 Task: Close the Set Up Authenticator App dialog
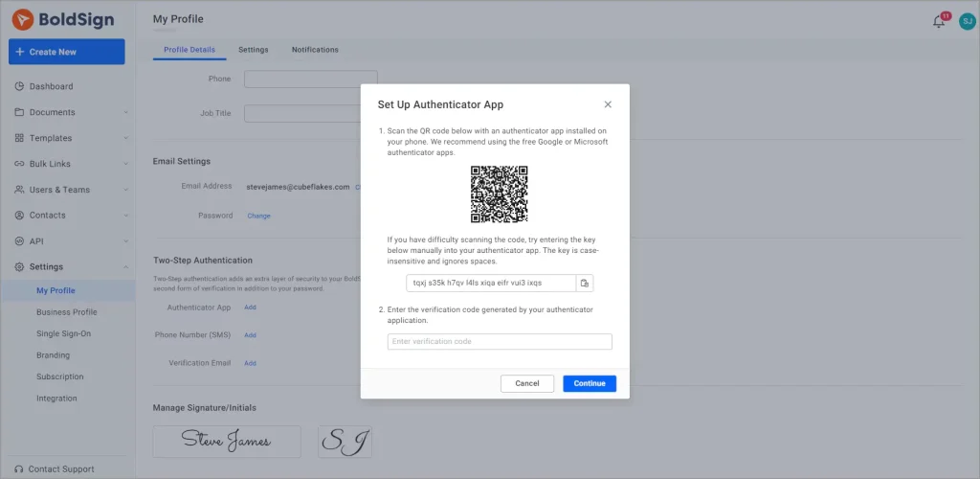(608, 104)
